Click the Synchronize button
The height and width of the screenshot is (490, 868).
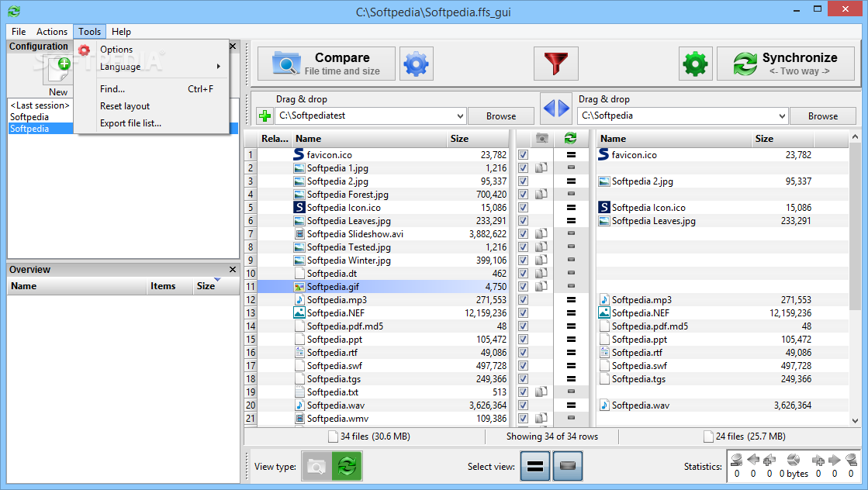pos(786,64)
